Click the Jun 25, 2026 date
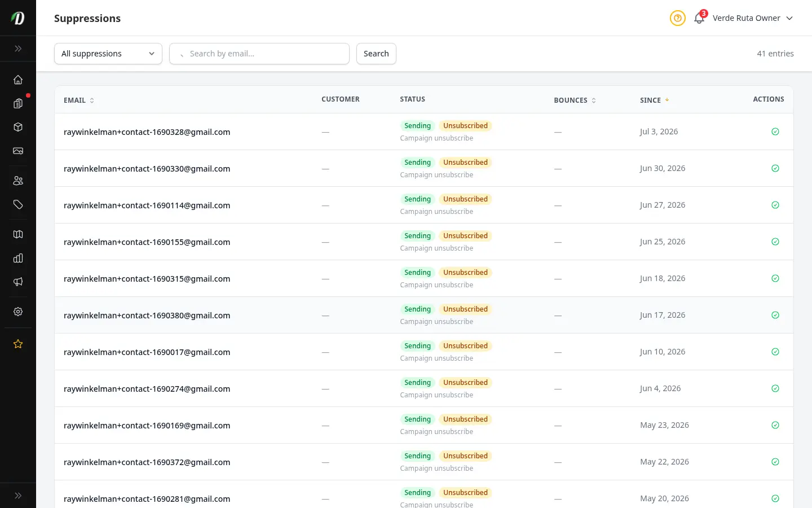 click(x=663, y=242)
